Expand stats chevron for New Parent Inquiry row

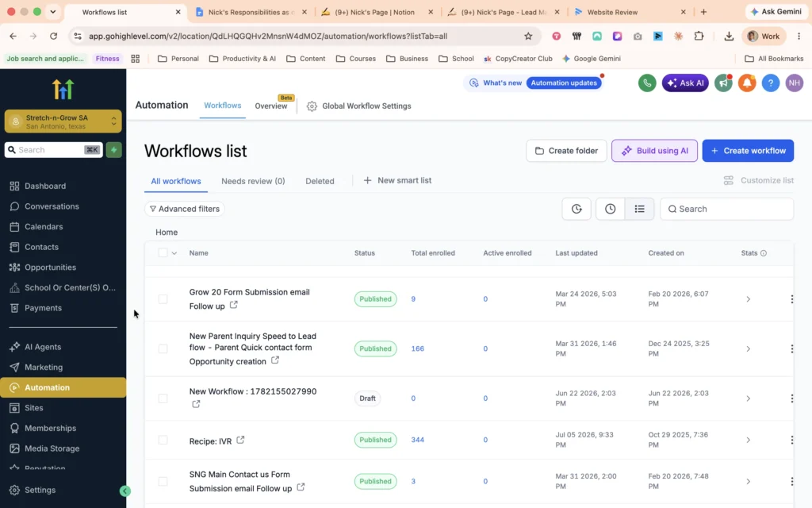click(749, 349)
